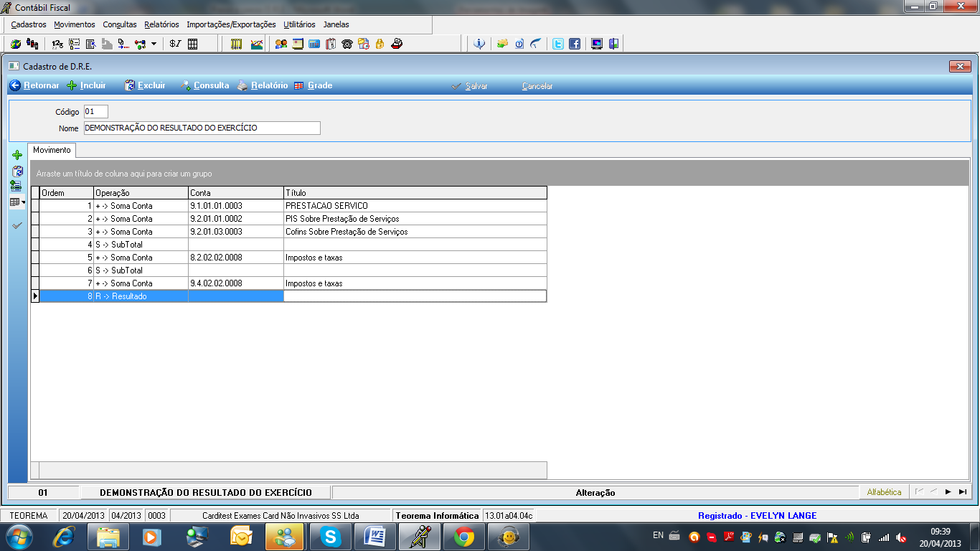The width and height of the screenshot is (980, 551).
Task: Select the PRESTACAO SERVICO title cell
Action: 415,206
